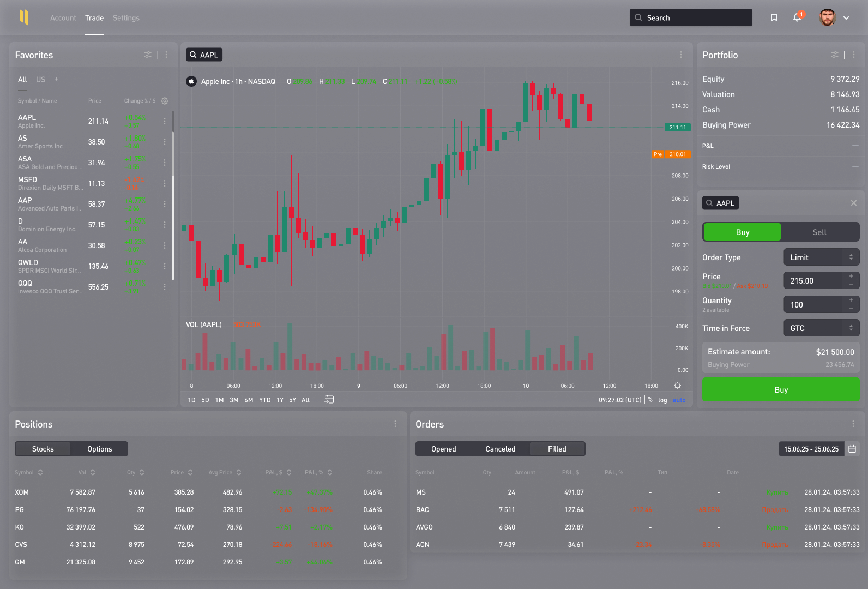
Task: Open the Options positions tab
Action: [x=99, y=449]
